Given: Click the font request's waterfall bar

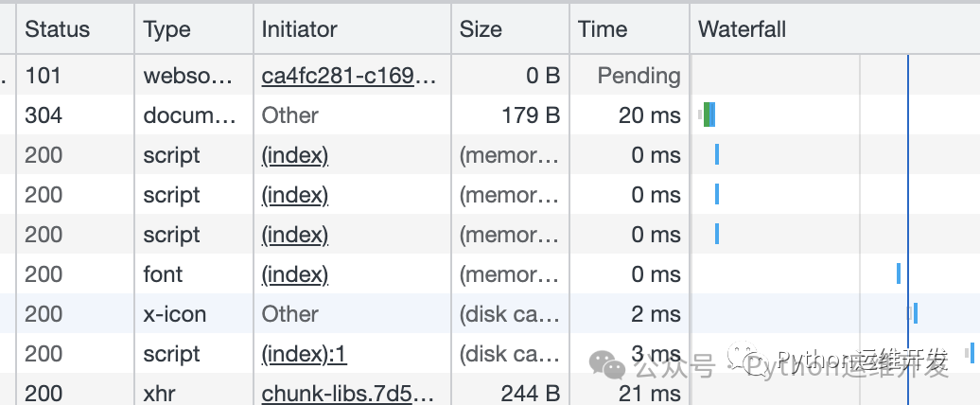Looking at the screenshot, I should coord(899,274).
